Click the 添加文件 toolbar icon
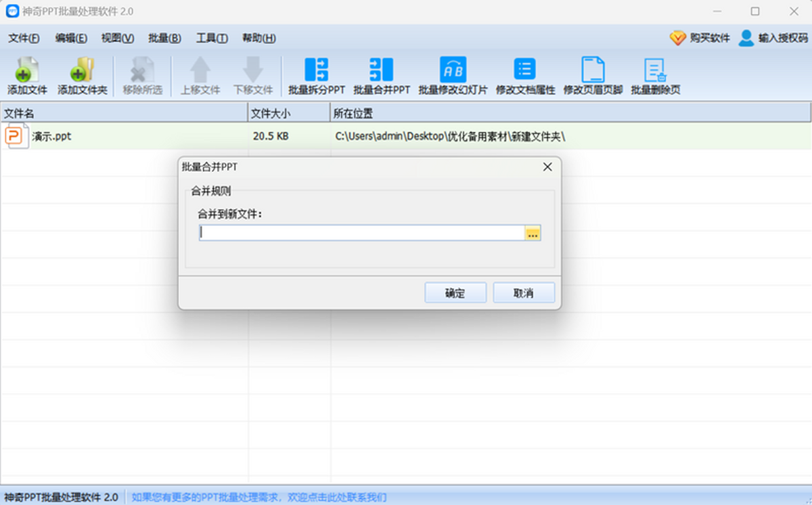The height and width of the screenshot is (505, 812). (27, 70)
